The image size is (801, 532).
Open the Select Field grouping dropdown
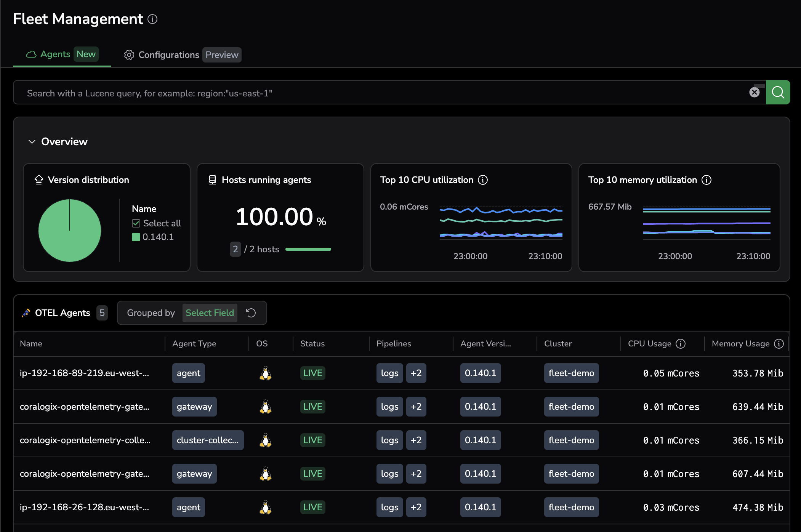210,313
